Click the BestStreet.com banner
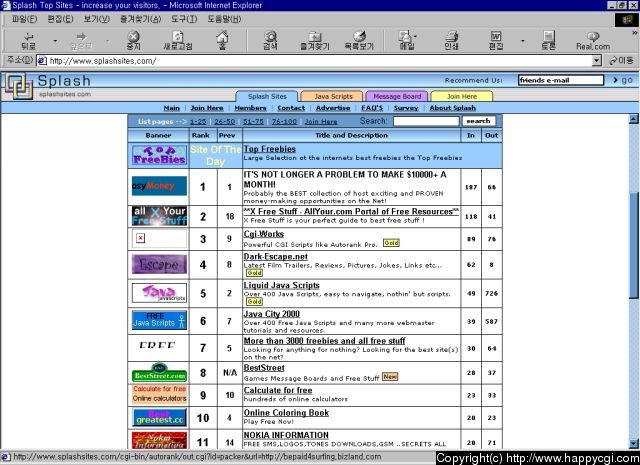Viewport: 640px width, 465px height. pyautogui.click(x=159, y=372)
